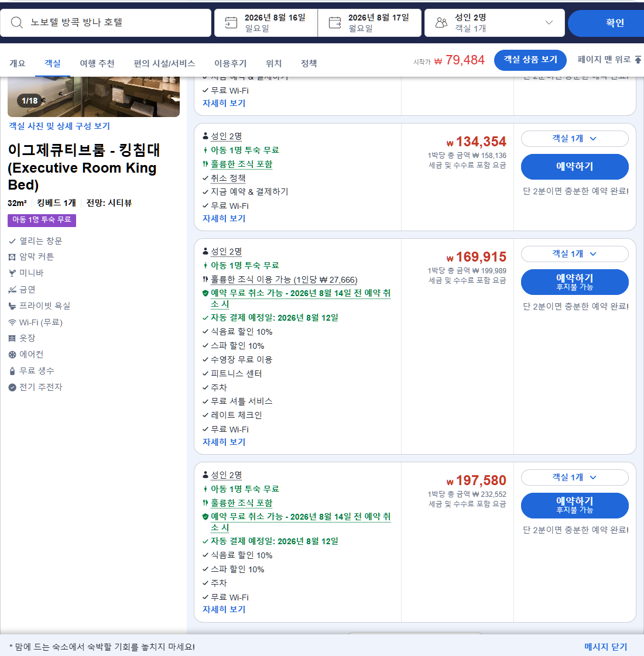This screenshot has width=644, height=656.
Task: Click the 프라이빗 욕실 bath icon
Action: pos(12,306)
